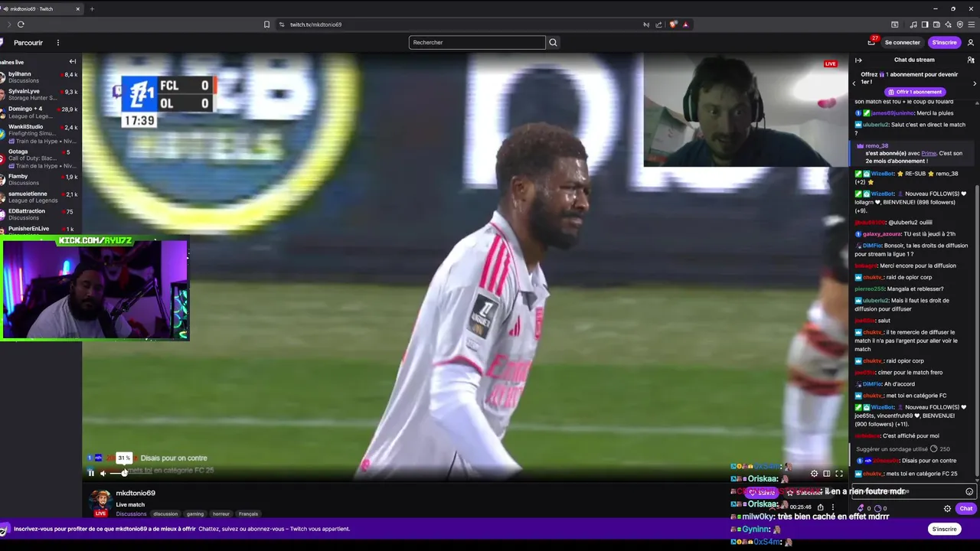This screenshot has height=551, width=980.
Task: Click S'inscrire button in bottom banner
Action: (x=944, y=529)
